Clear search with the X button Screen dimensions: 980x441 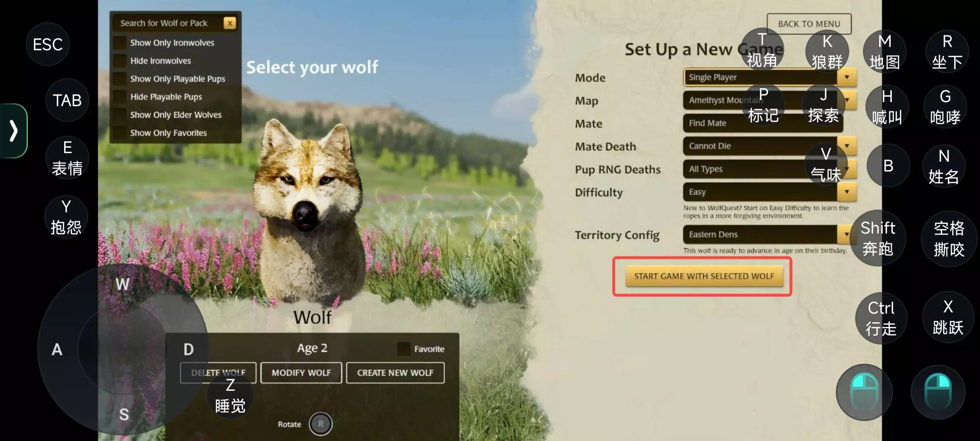[230, 23]
